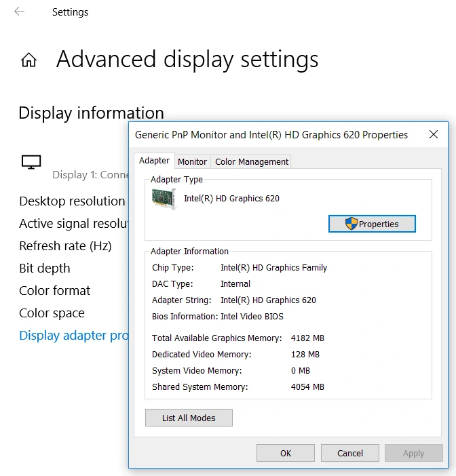Click the Adapter Type group label

[176, 180]
